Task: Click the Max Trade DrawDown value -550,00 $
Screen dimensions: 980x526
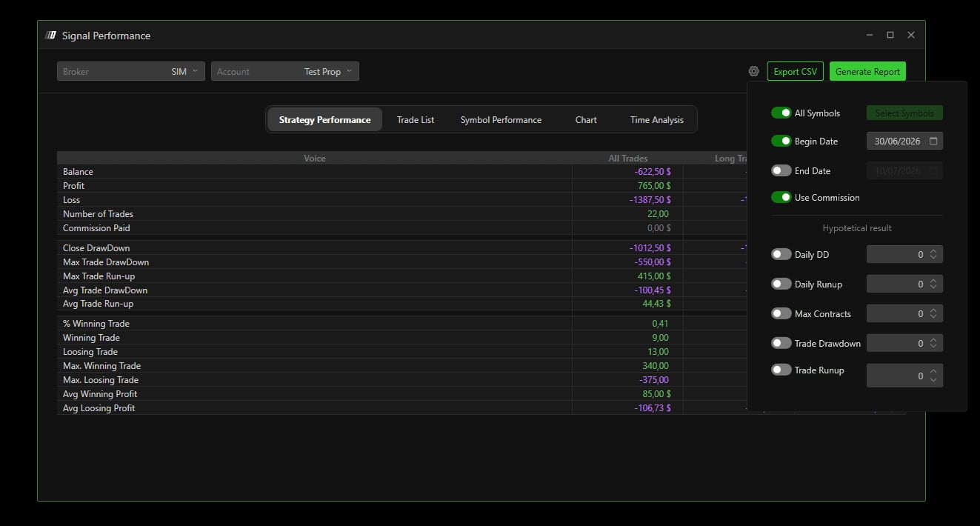Action: coord(653,262)
